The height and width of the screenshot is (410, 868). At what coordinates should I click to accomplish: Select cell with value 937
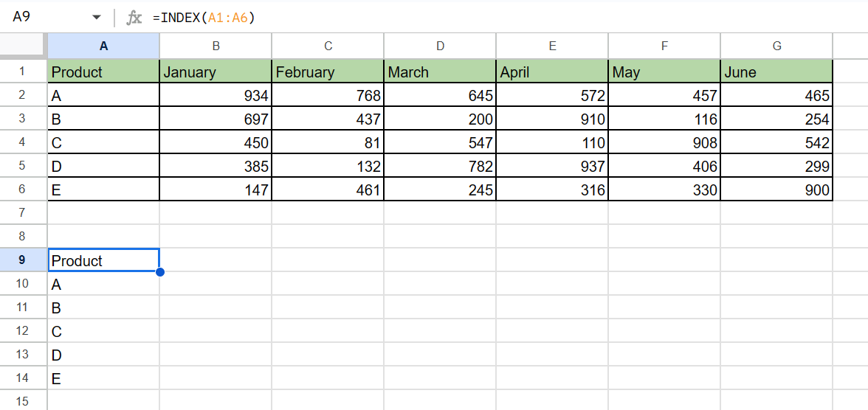[552, 166]
